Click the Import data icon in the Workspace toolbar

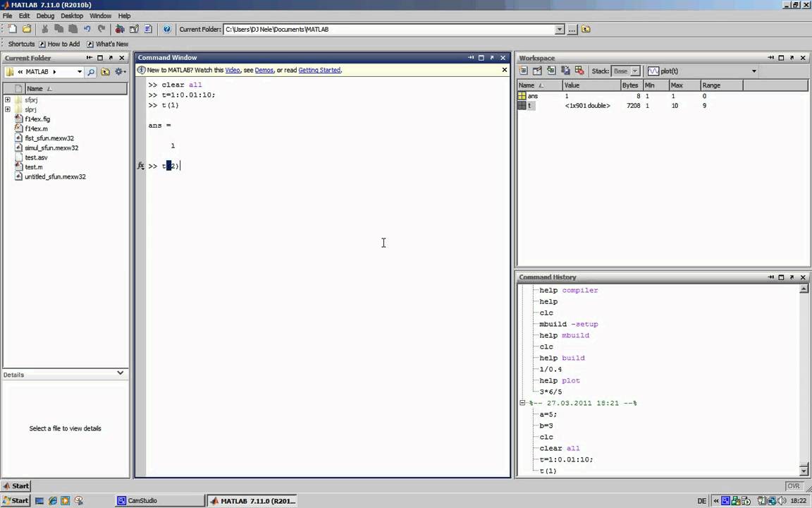(551, 71)
